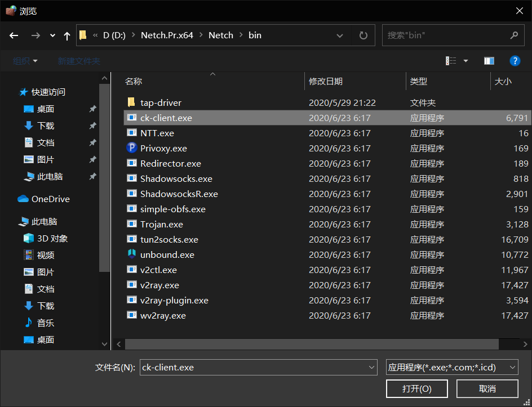The height and width of the screenshot is (407, 532).
Task: Sort by the 修改日期 column header
Action: (326, 82)
